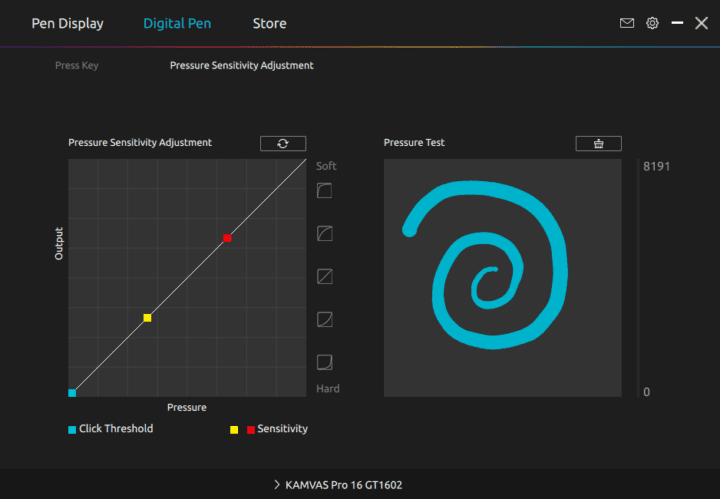This screenshot has height=499, width=720.
Task: Open the settings gear
Action: point(652,23)
